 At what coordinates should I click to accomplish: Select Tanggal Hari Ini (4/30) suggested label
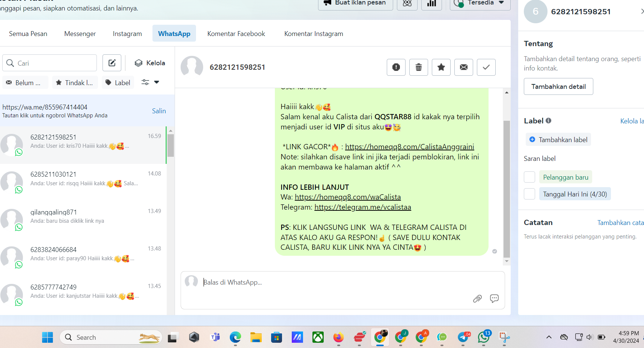[x=575, y=194]
